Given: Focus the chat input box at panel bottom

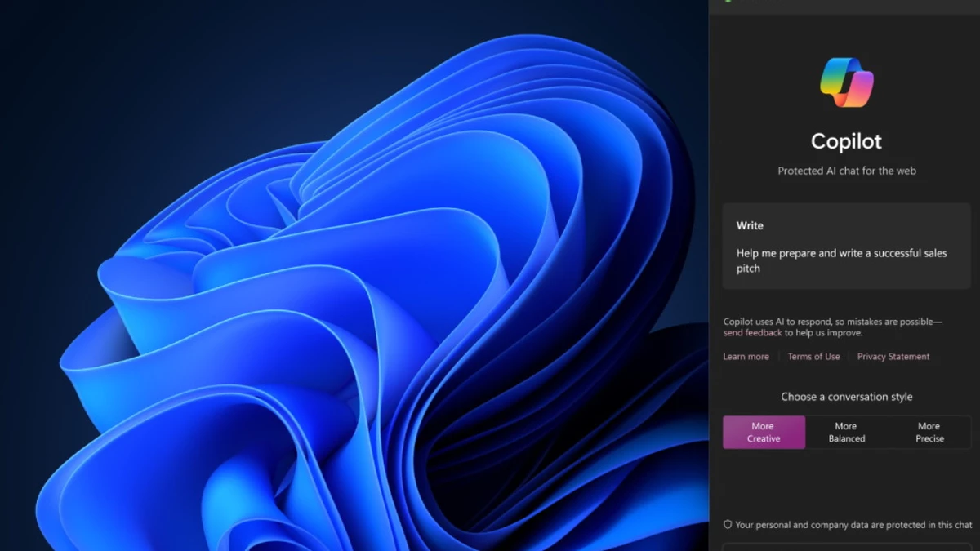Looking at the screenshot, I should point(846,546).
